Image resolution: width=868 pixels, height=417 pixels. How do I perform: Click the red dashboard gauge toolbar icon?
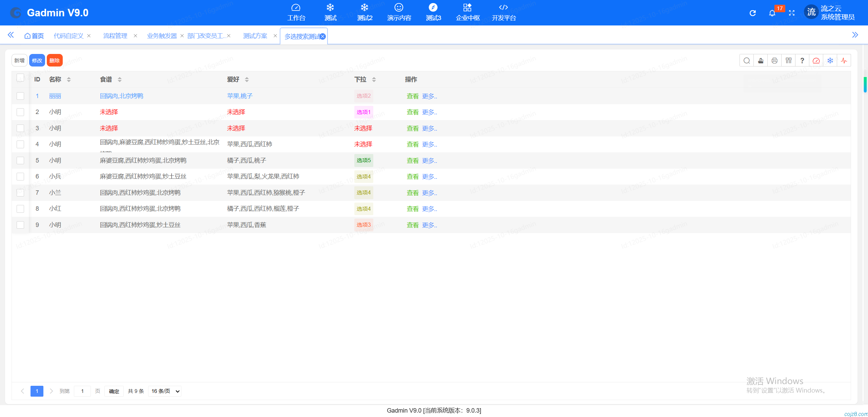[816, 61]
